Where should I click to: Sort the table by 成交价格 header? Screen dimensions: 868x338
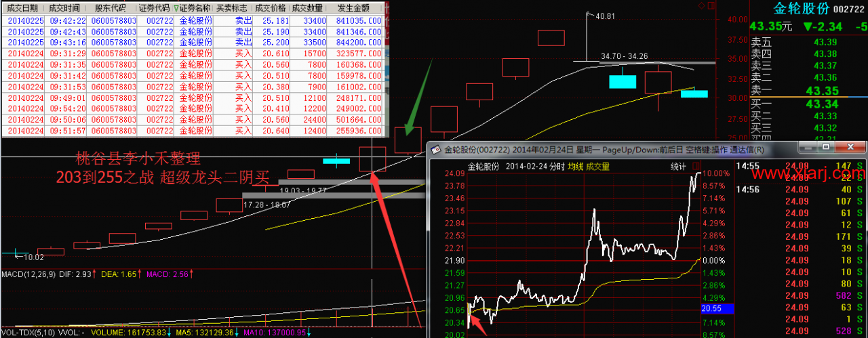click(271, 8)
